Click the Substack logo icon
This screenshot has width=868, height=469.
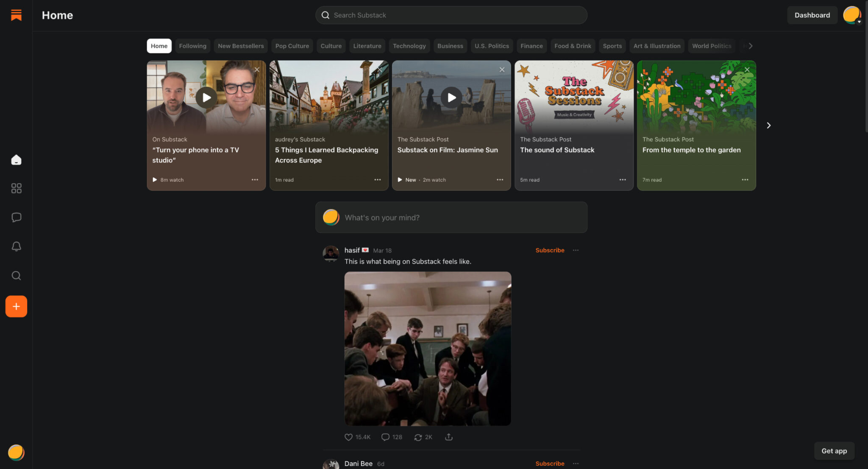click(16, 15)
